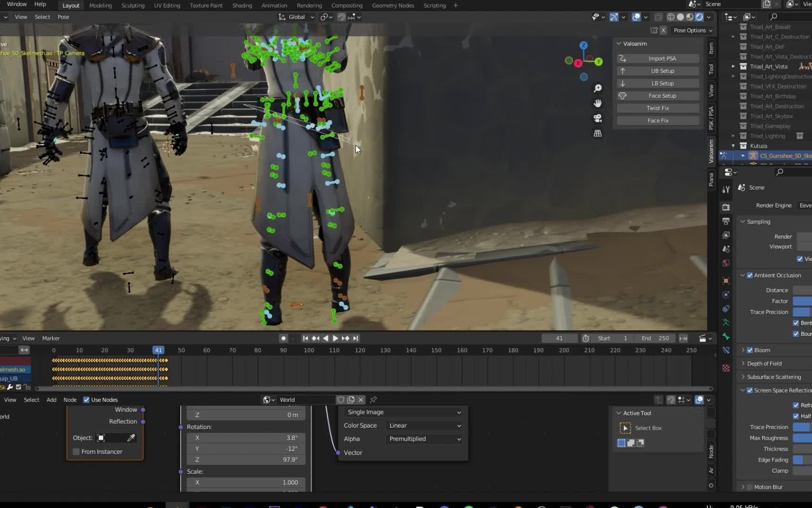
Task: Open the Alpha Premultiplied dropdown
Action: pos(425,439)
